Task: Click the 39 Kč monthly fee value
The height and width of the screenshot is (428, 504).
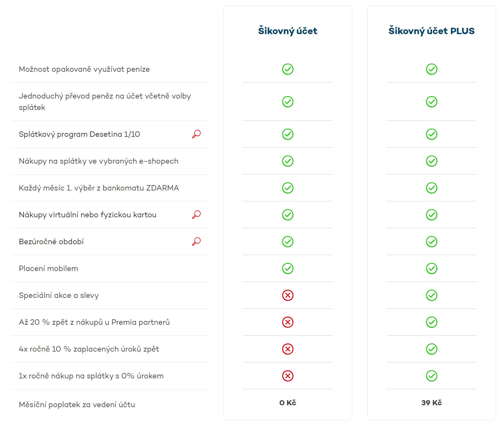Action: point(431,403)
